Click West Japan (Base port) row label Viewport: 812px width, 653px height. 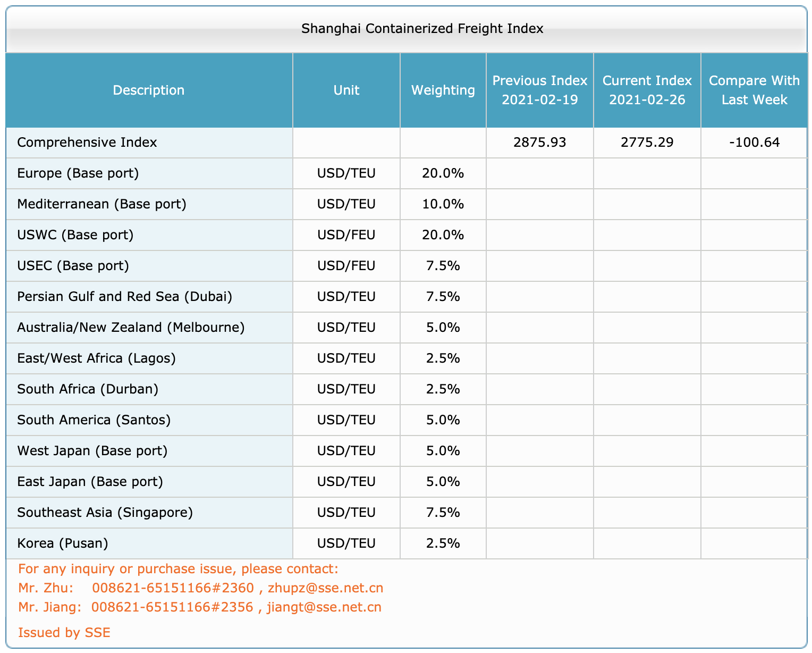(92, 451)
